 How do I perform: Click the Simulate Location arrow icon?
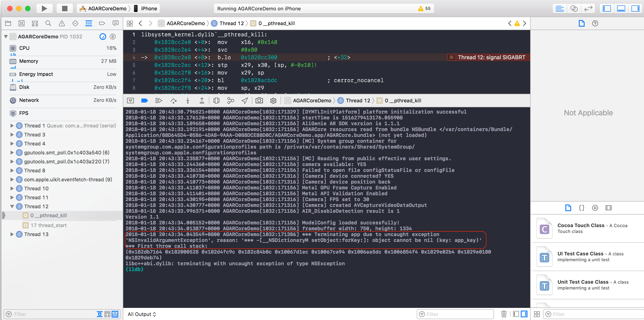point(244,101)
